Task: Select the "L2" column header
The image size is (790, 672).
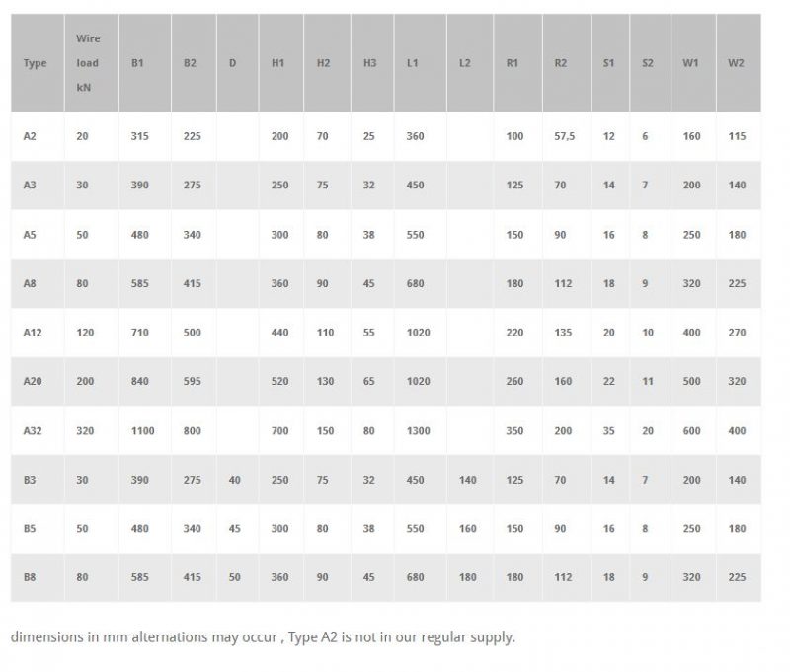Action: pyautogui.click(x=465, y=63)
